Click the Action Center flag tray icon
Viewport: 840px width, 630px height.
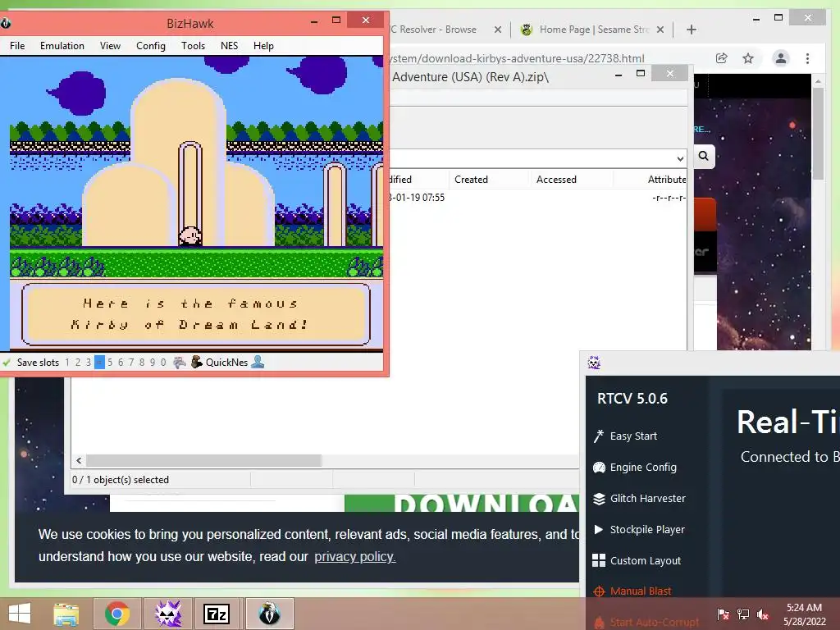point(723,614)
